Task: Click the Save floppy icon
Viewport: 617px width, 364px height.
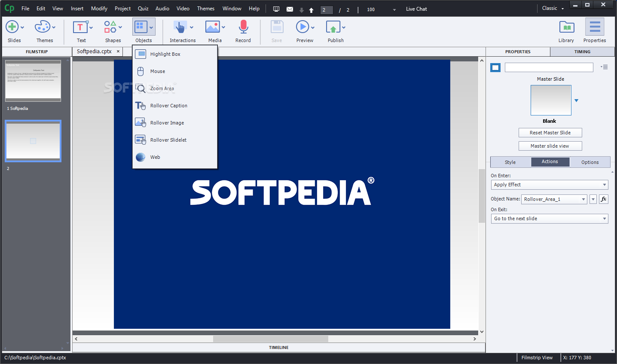Action: 277,27
